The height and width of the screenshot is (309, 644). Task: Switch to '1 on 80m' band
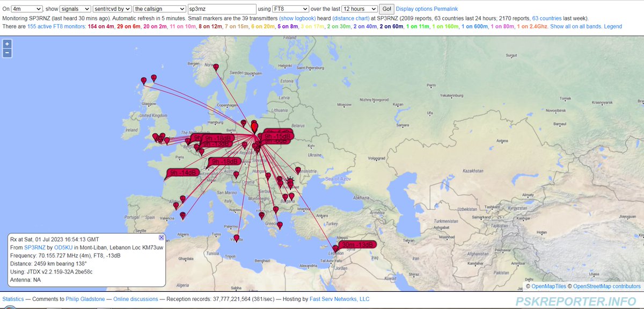pos(503,26)
